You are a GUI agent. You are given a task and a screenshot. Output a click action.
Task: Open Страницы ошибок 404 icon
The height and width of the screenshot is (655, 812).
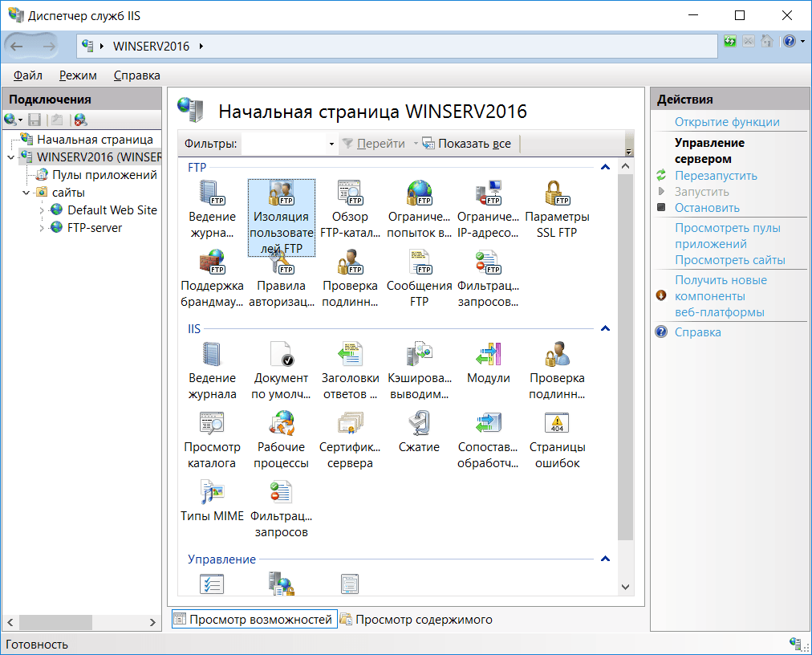pyautogui.click(x=557, y=423)
